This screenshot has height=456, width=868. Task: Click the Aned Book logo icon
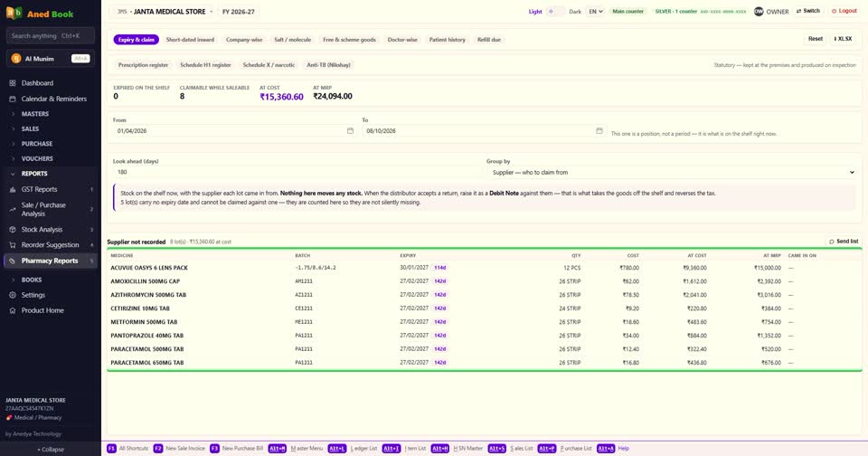coord(14,13)
